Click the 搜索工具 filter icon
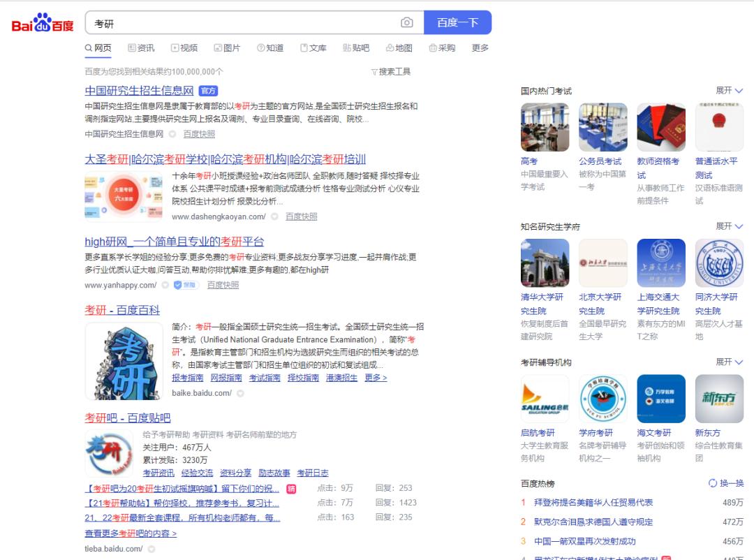Screen dimensions: 754x560 (388, 71)
